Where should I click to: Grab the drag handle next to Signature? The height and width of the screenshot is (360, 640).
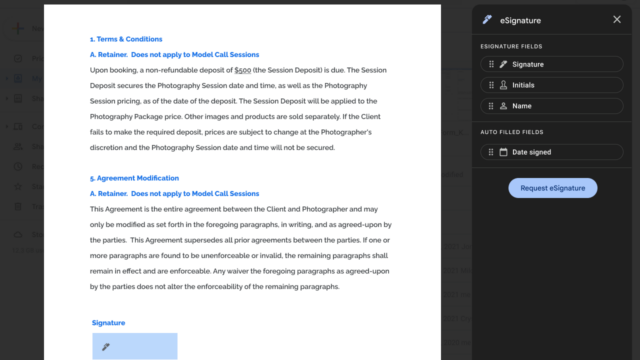click(x=491, y=64)
